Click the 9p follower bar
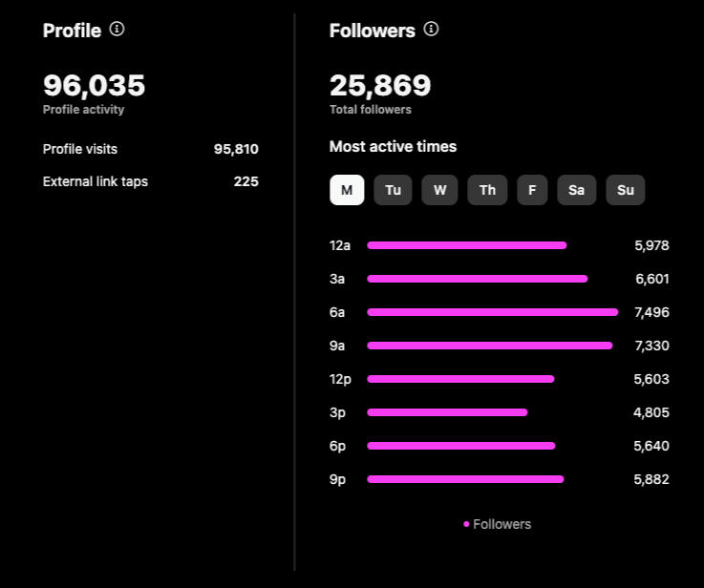 pos(465,479)
